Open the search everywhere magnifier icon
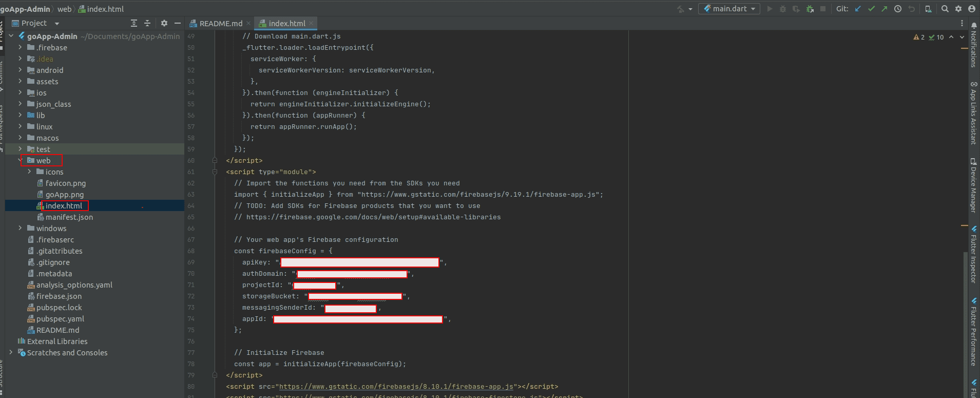Viewport: 980px width, 398px height. [945, 9]
